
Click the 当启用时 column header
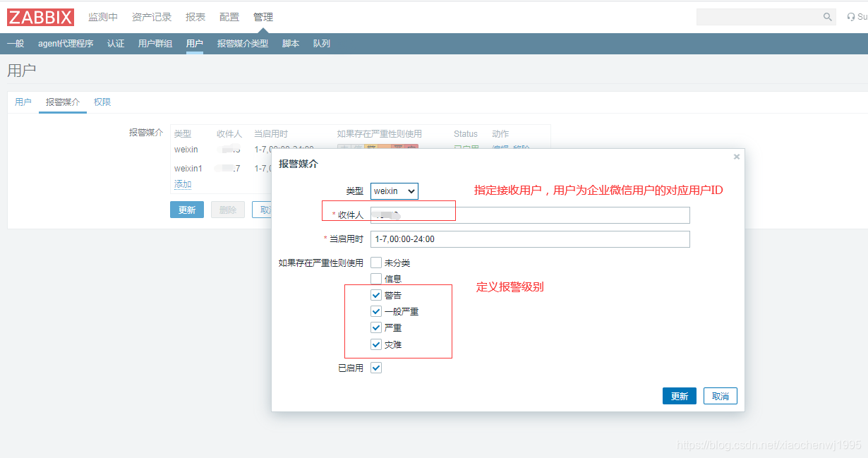pyautogui.click(x=271, y=133)
